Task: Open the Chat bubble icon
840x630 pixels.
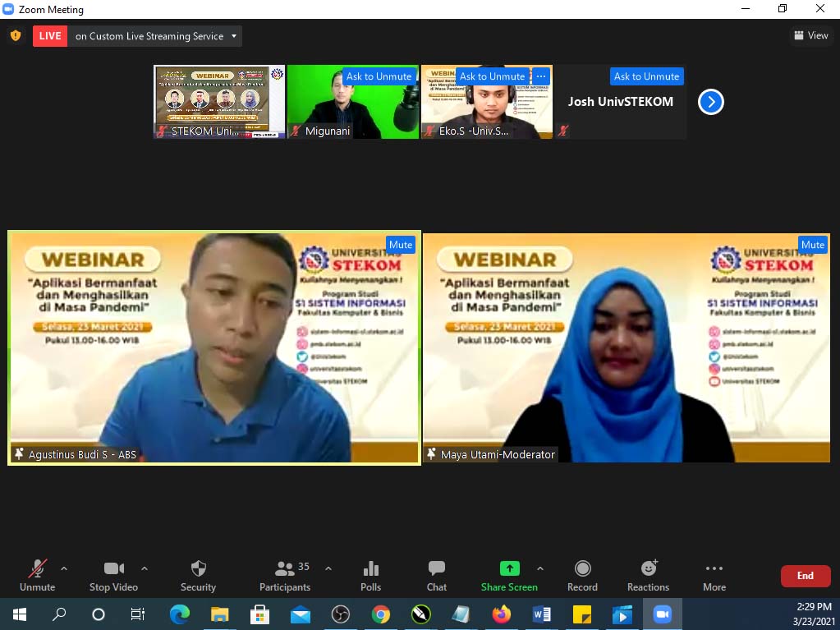Action: (437, 575)
